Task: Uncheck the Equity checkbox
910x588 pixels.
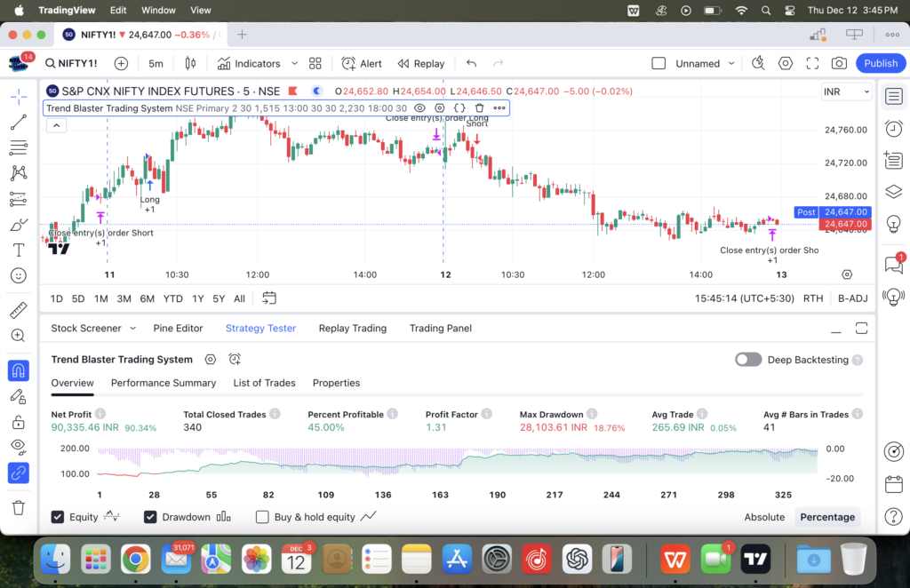Action: point(58,517)
